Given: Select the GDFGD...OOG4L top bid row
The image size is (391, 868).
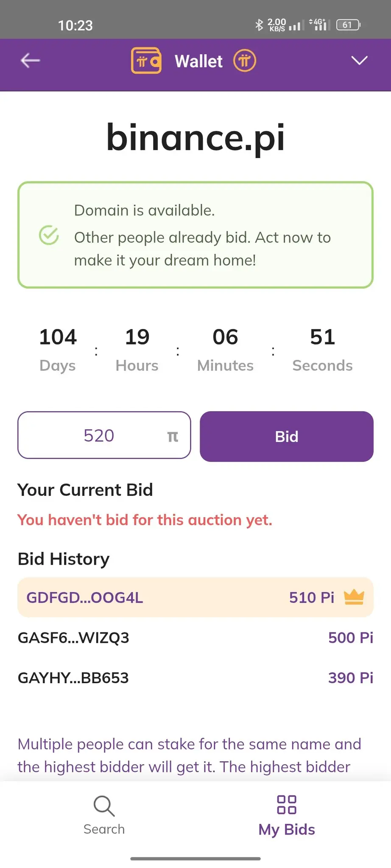Looking at the screenshot, I should coord(195,597).
